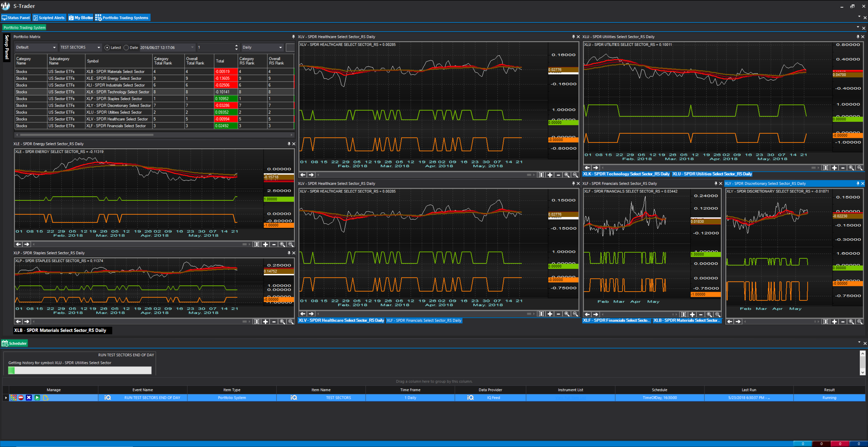Screen dimensions: 868x447
Task: Click scheduler grid icon in Manage column
Action: [13, 398]
